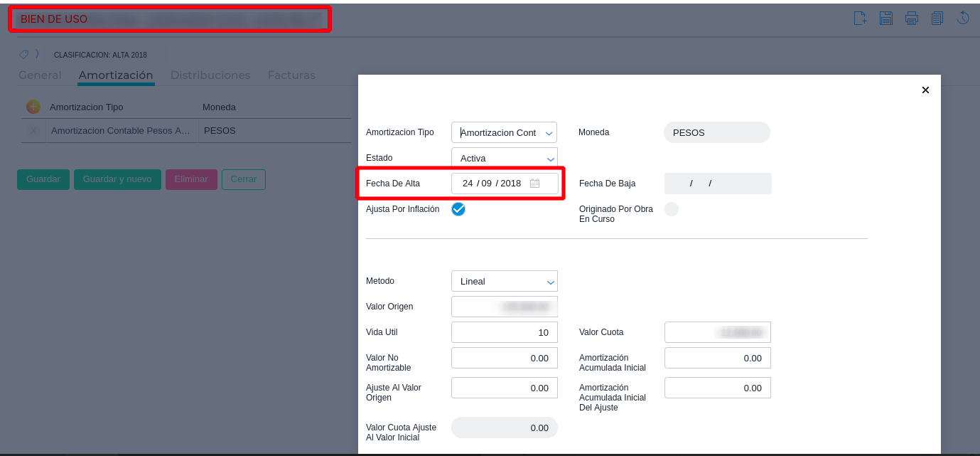This screenshot has height=456, width=980.
Task: Toggle Originado Por Obra En Curso
Action: (672, 209)
